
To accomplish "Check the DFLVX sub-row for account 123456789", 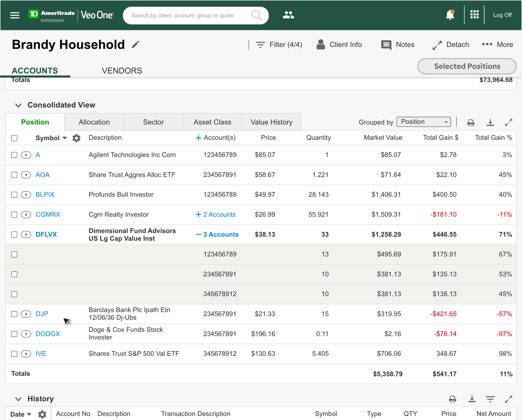I will coord(14,254).
